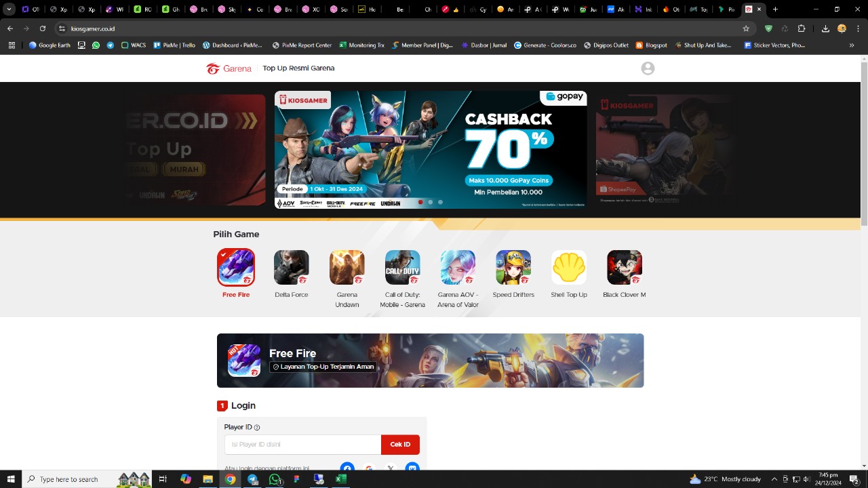Open the Generate - Coolors.co bookmark
Screen dimensions: 868x488
(545, 45)
